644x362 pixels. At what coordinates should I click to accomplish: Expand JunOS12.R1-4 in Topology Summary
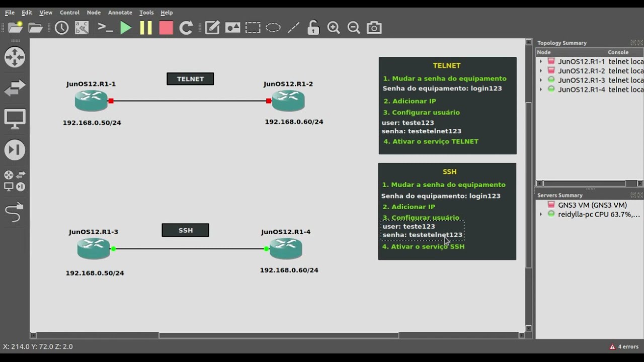click(541, 89)
